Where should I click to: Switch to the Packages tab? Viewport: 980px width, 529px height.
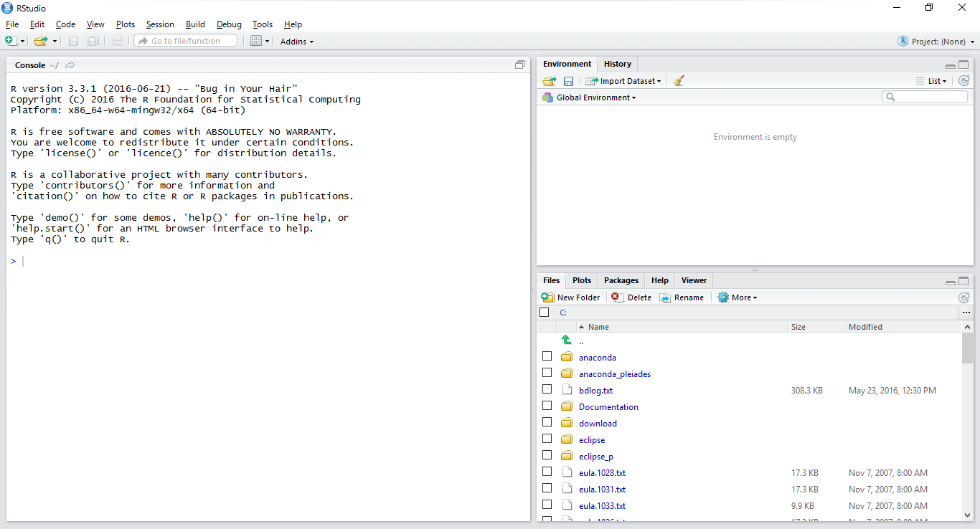click(x=621, y=280)
